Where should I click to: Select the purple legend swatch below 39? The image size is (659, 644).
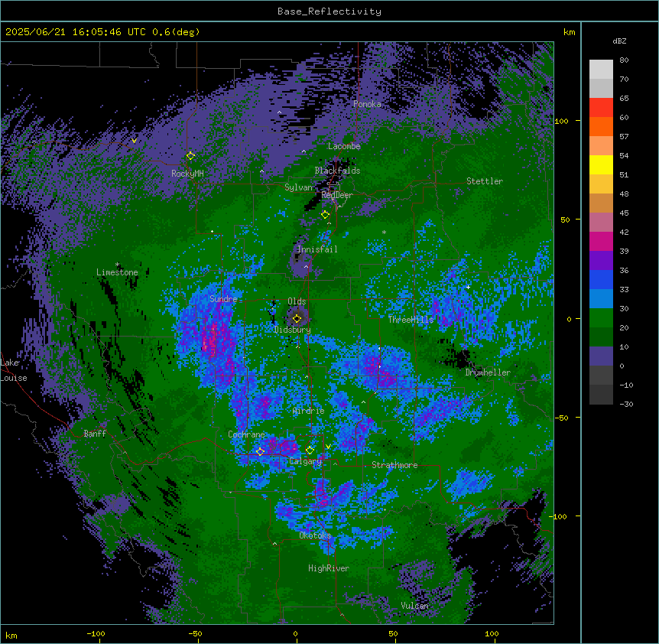point(601,260)
